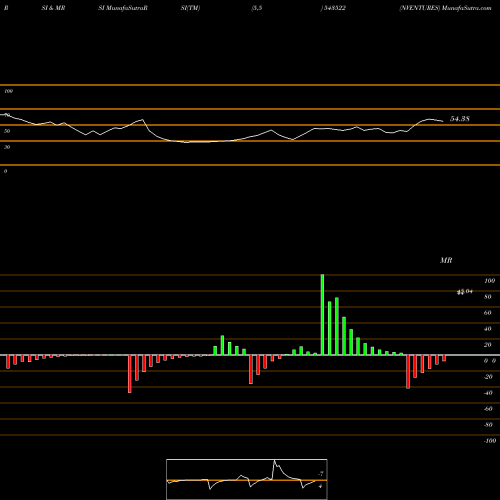Click the NVENTURES MunafaSutra.com header text

pyautogui.click(x=445, y=8)
